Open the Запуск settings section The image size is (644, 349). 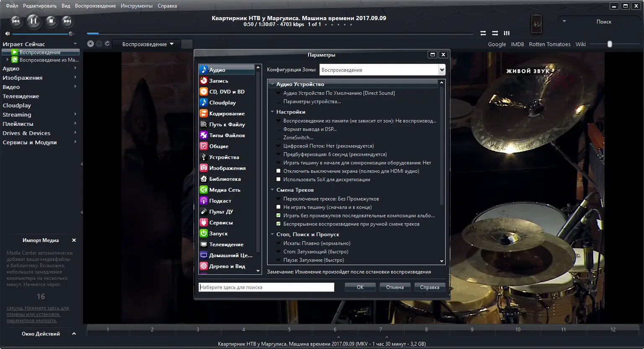coord(218,234)
